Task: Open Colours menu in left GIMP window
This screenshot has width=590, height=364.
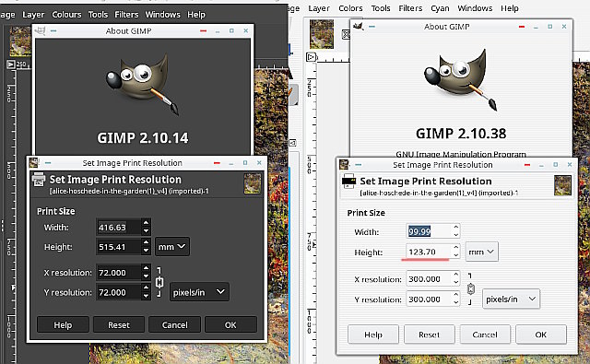Action: (x=66, y=15)
